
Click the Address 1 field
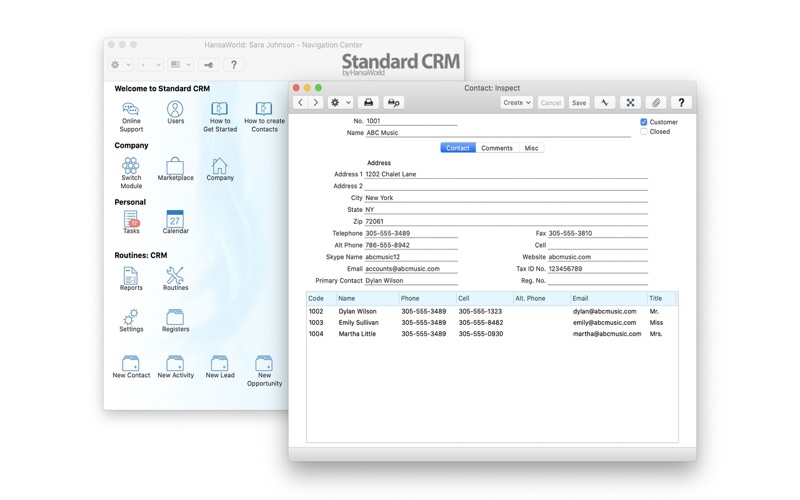(506, 174)
